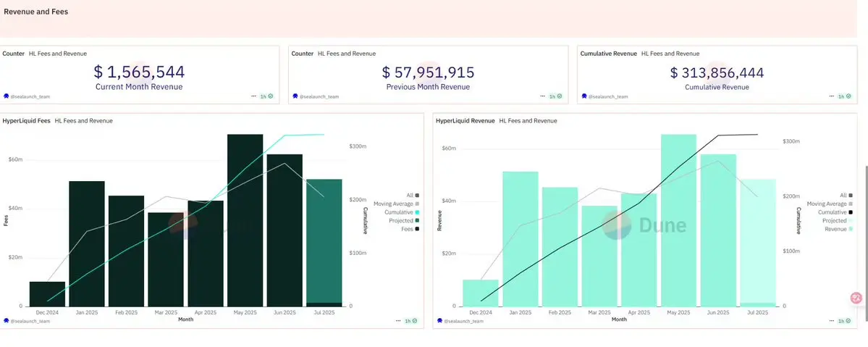
Task: Select the Mar 2025 bar in the Revenue chart
Action: click(x=599, y=256)
